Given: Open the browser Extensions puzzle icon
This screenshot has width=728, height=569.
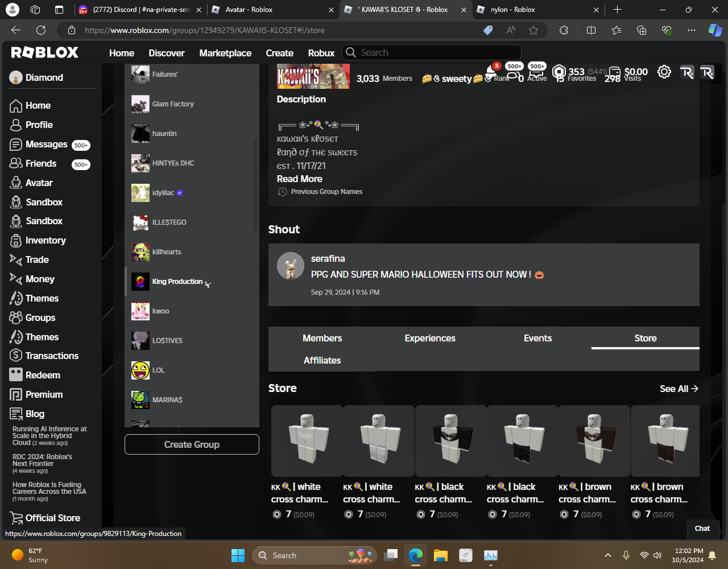Looking at the screenshot, I should click(564, 30).
